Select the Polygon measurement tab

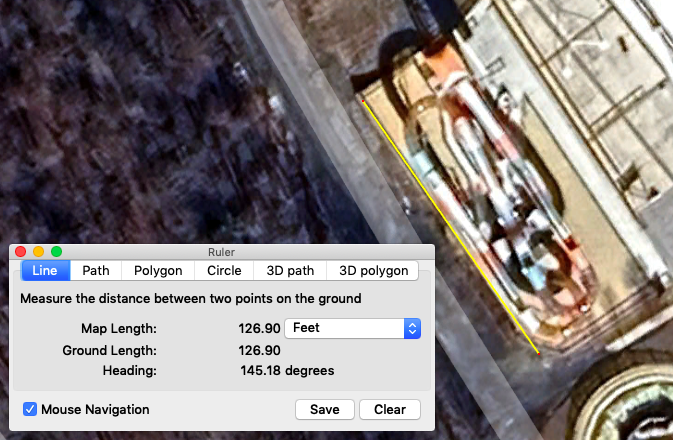tap(158, 270)
